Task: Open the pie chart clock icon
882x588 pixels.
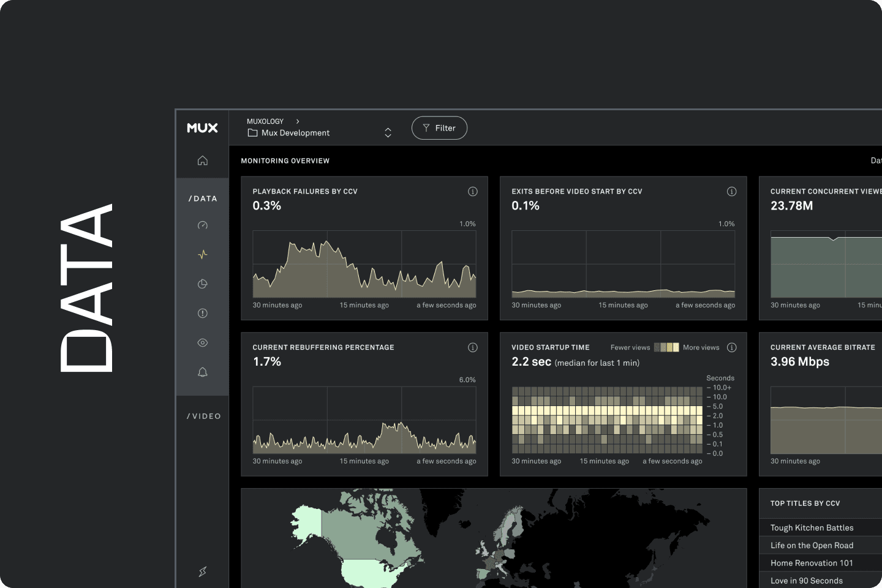Action: (203, 284)
